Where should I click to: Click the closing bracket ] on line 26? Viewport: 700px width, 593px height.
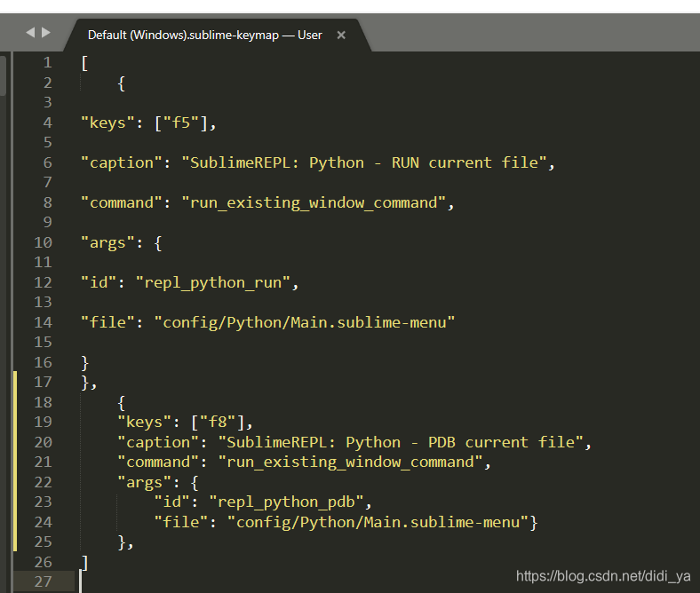pos(84,563)
